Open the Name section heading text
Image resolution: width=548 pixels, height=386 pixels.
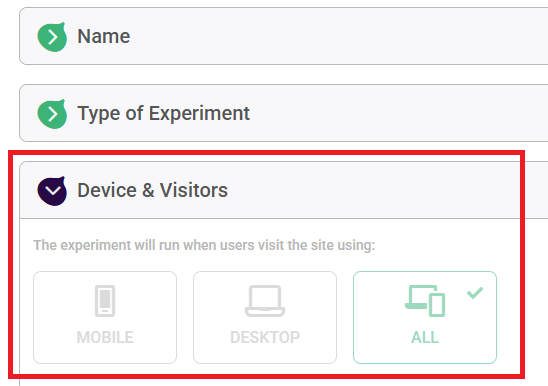(104, 36)
